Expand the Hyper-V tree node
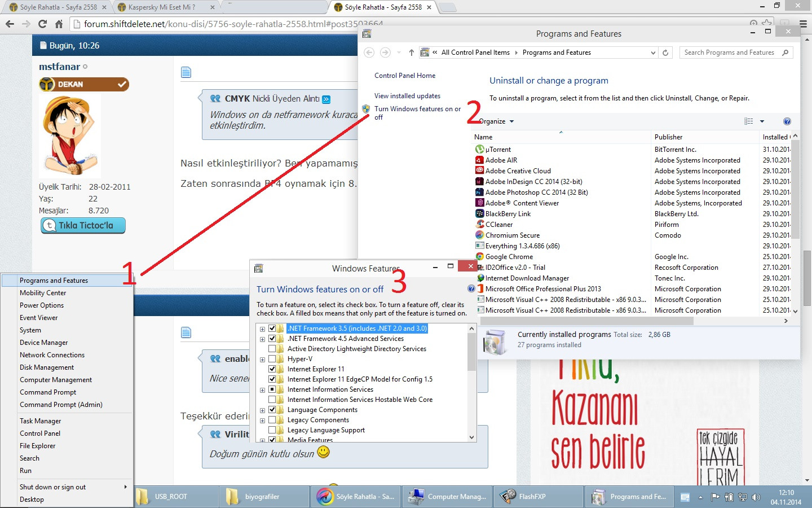Viewport: 812px width, 508px height. (x=262, y=359)
